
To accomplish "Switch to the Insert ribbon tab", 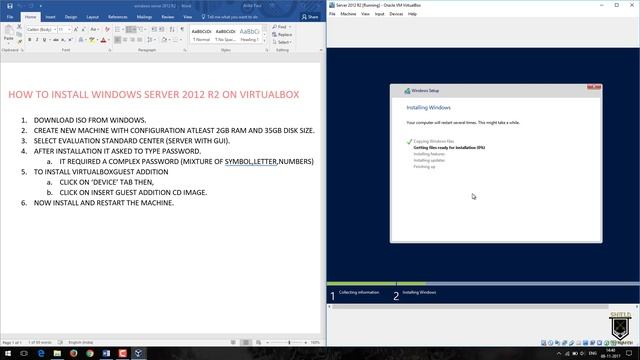I will [50, 17].
